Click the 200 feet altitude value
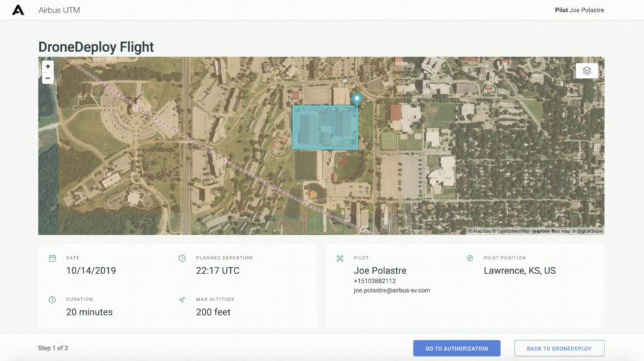This screenshot has height=361, width=644. click(x=213, y=312)
